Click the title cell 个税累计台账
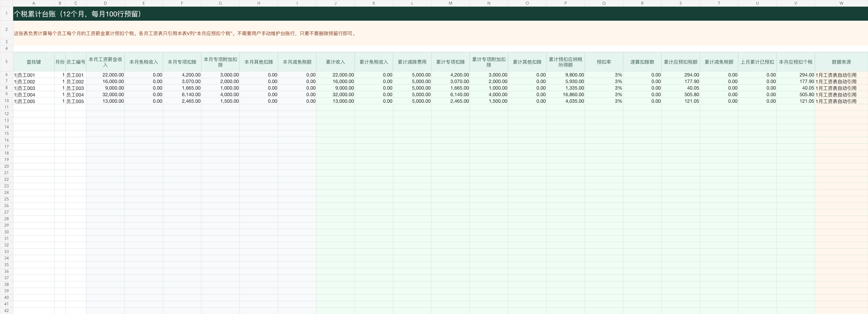The image size is (868, 314). coord(441,14)
